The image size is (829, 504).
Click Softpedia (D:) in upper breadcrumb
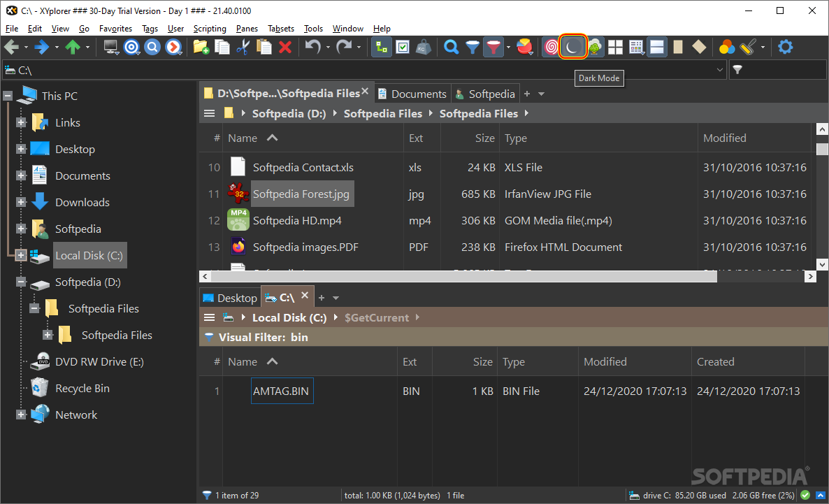click(x=289, y=114)
